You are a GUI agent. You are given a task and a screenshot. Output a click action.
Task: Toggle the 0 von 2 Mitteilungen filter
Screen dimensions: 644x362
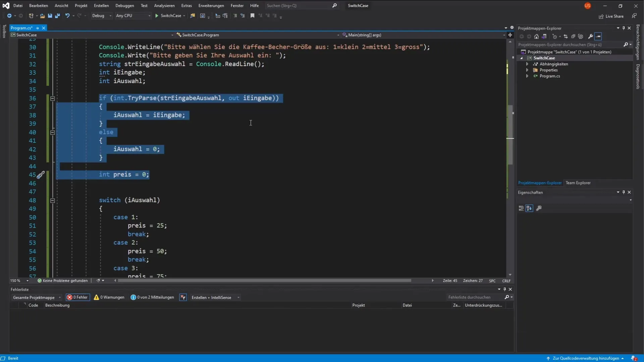152,298
